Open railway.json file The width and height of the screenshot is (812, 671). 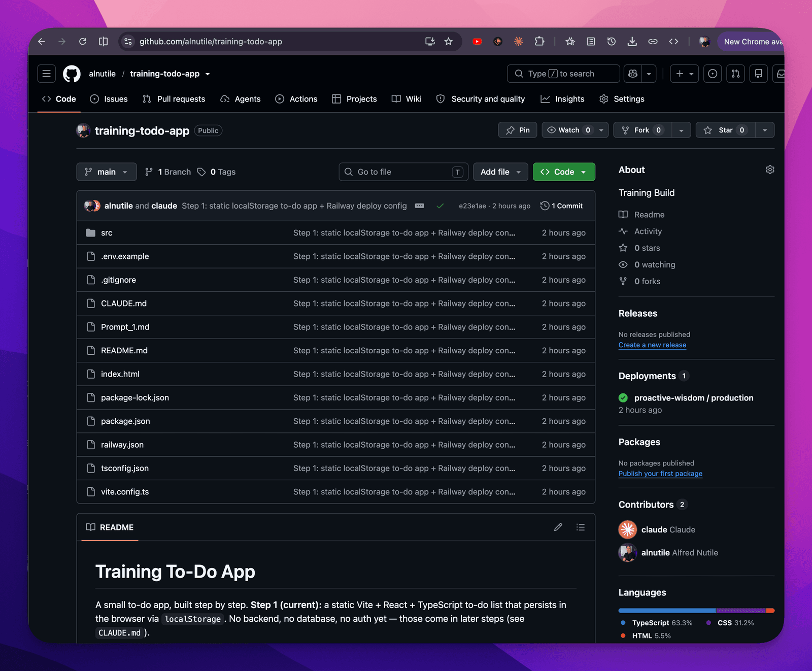[122, 445]
